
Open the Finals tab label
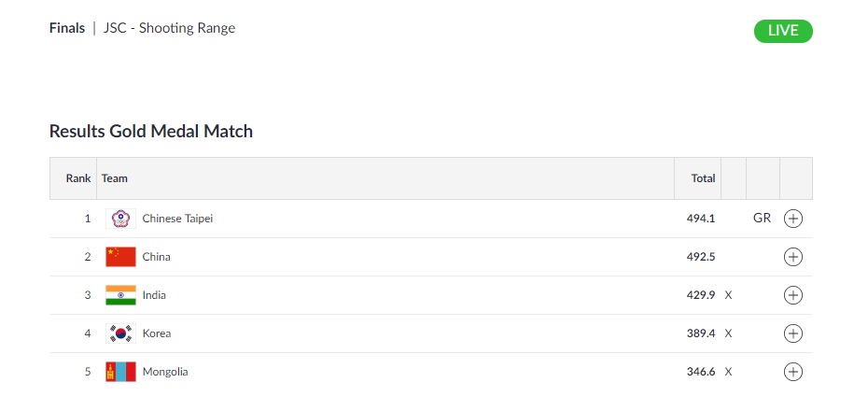pos(67,28)
